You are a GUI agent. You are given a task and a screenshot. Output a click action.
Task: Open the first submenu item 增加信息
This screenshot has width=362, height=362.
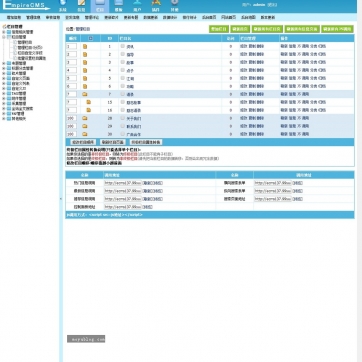(x=14, y=17)
